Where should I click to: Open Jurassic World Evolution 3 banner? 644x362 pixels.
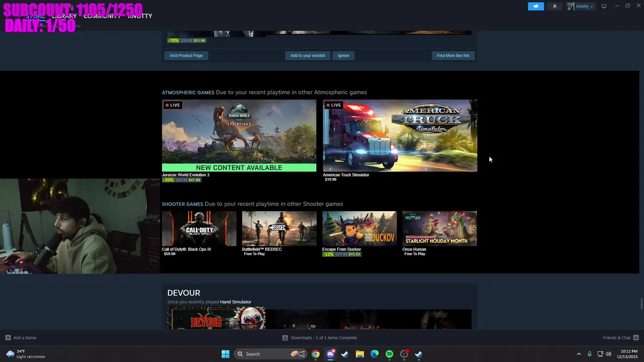239,135
